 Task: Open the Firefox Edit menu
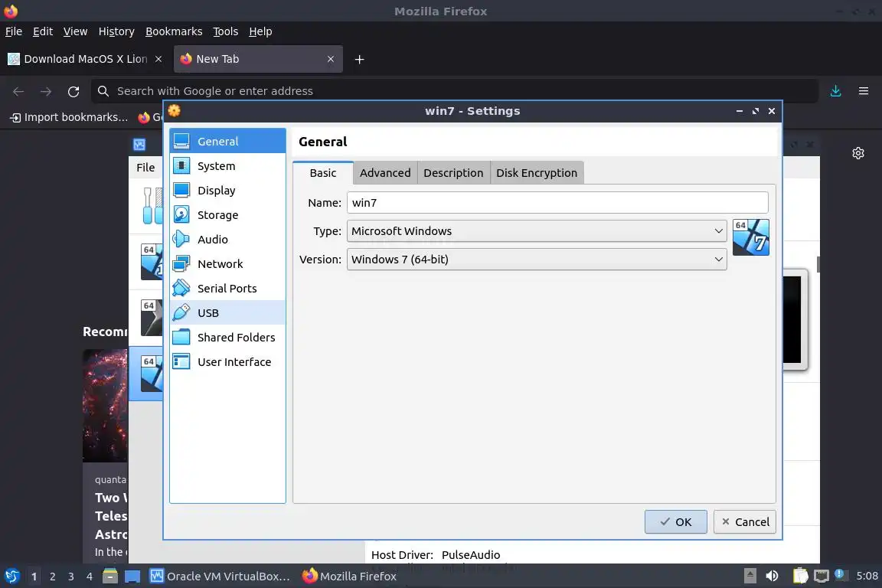coord(43,31)
